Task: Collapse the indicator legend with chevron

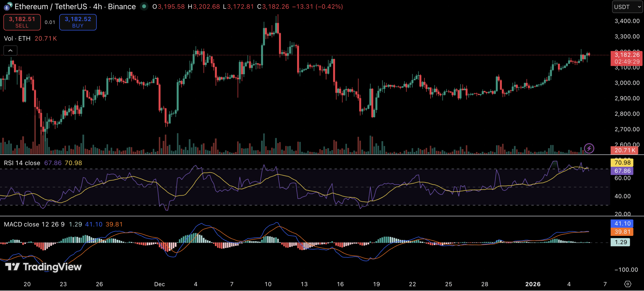Action: point(10,51)
